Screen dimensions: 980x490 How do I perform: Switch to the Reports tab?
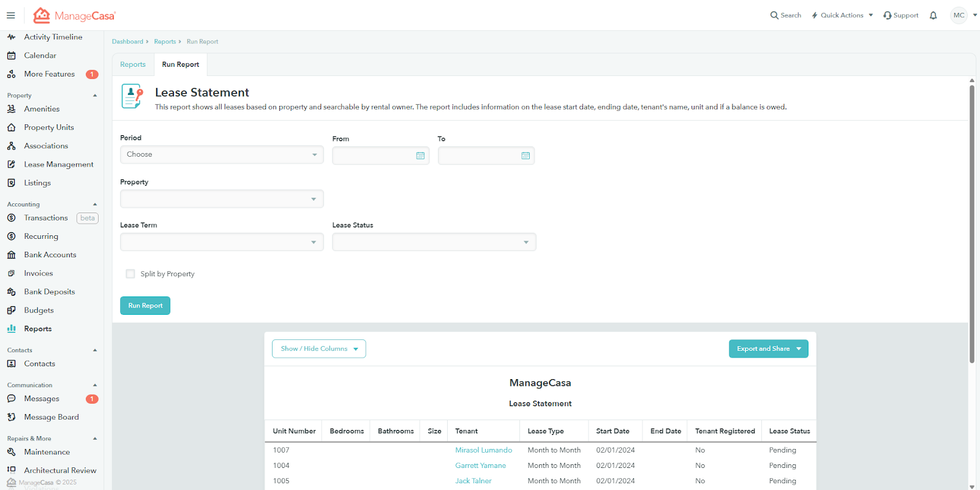133,64
